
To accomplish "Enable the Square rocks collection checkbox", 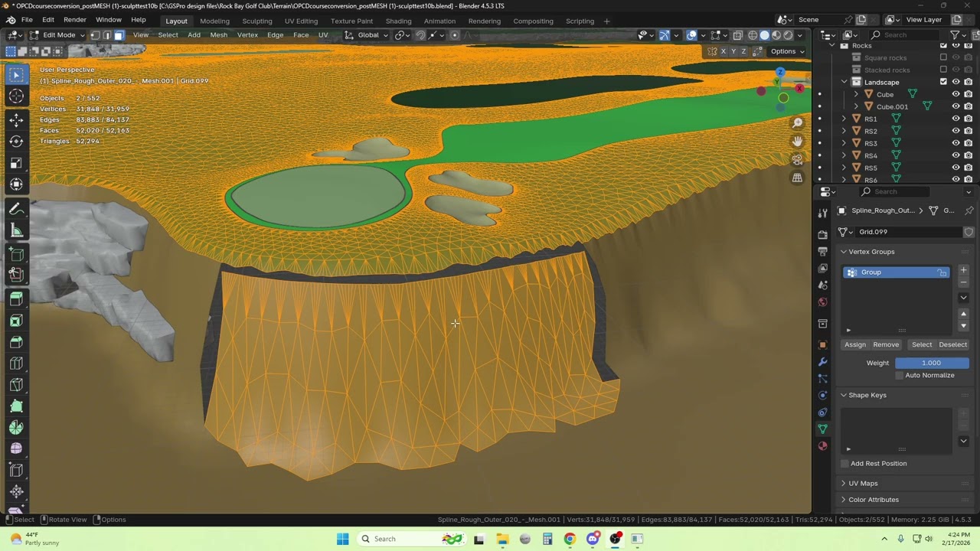I will tap(943, 57).
